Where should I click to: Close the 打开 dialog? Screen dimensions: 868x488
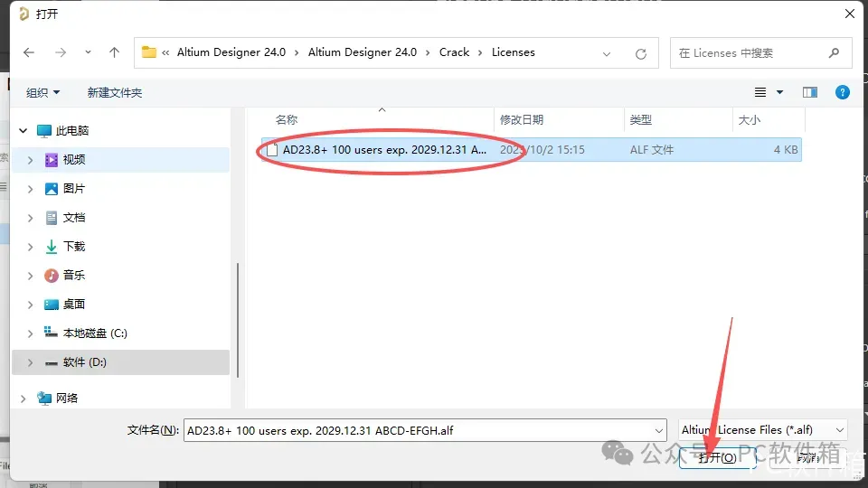click(x=850, y=14)
